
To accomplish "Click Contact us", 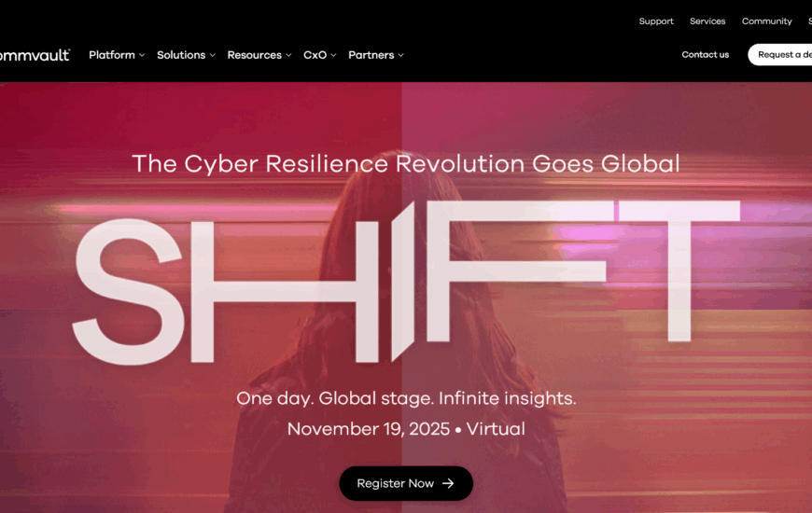I will [x=706, y=54].
